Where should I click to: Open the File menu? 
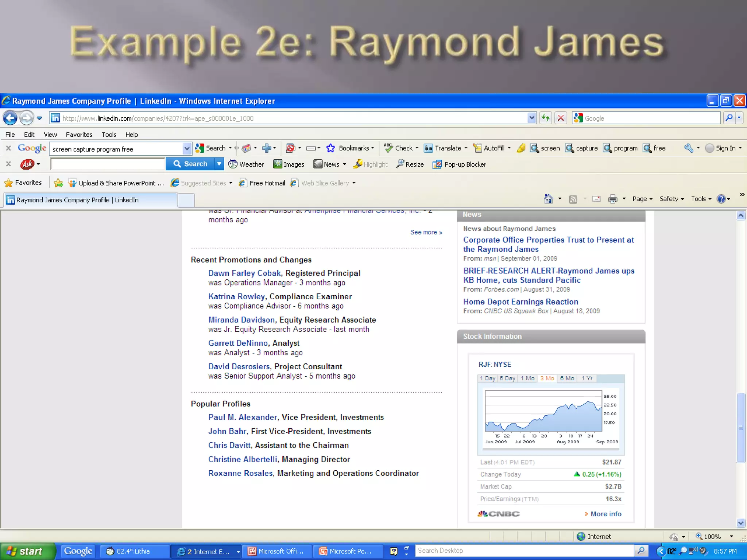point(10,135)
